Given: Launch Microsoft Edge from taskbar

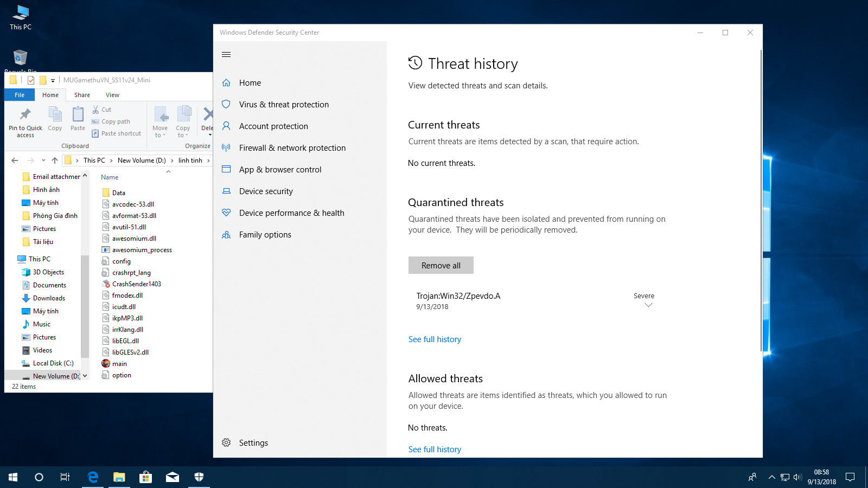Looking at the screenshot, I should click(x=93, y=477).
